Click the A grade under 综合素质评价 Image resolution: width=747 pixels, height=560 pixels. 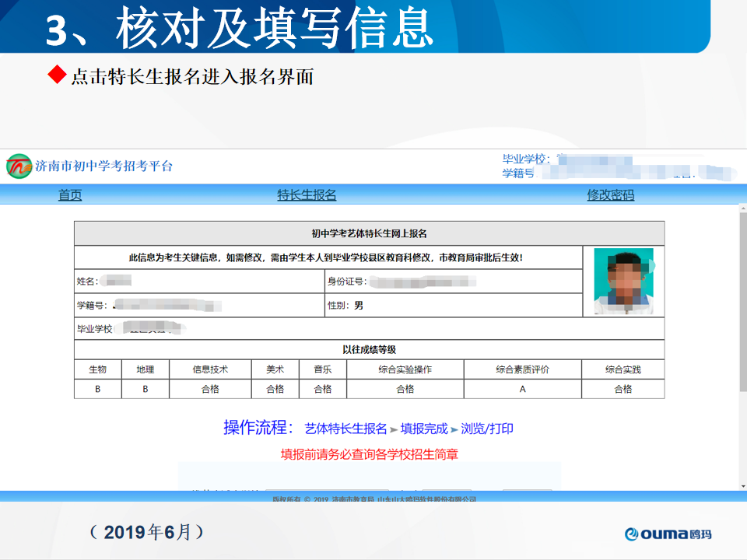[x=523, y=389]
